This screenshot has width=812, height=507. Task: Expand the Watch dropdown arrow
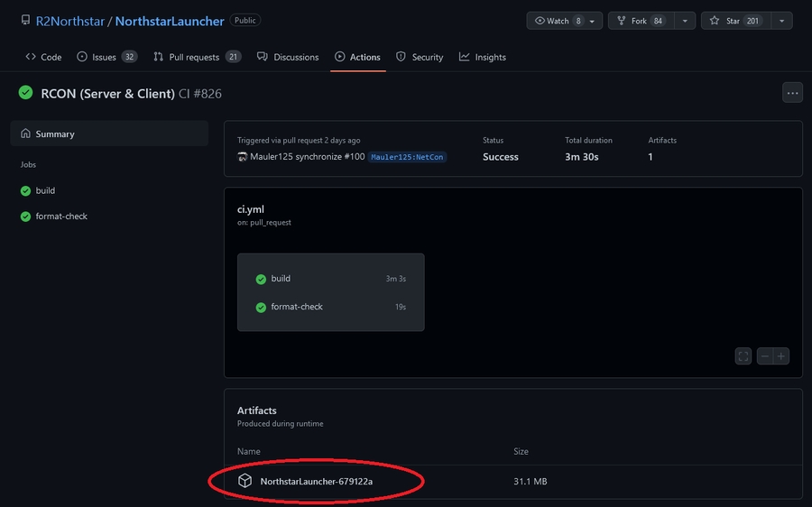click(x=592, y=21)
